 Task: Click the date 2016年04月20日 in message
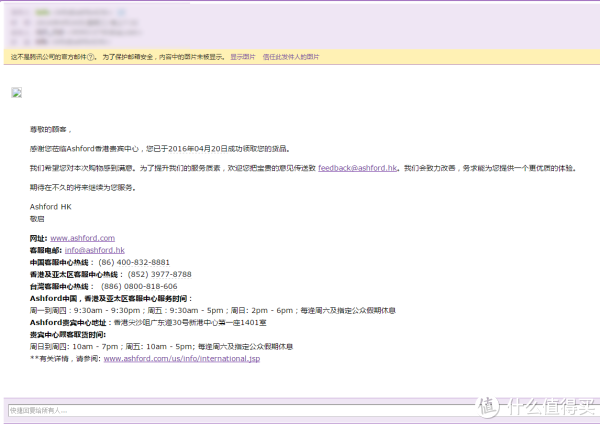pos(197,149)
